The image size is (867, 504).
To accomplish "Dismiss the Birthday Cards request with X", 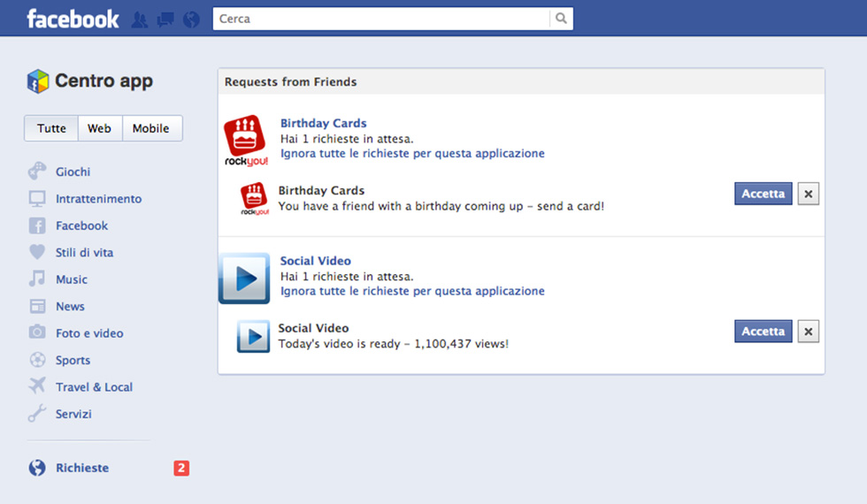I will tap(808, 194).
